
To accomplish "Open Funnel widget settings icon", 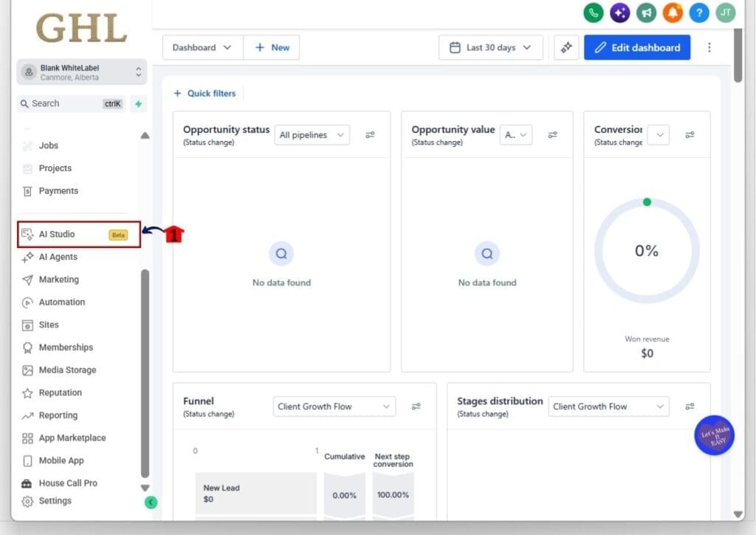I will (x=416, y=407).
